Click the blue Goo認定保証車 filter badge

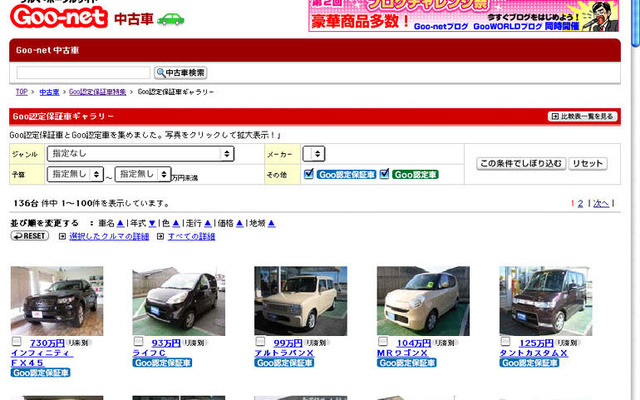point(347,175)
